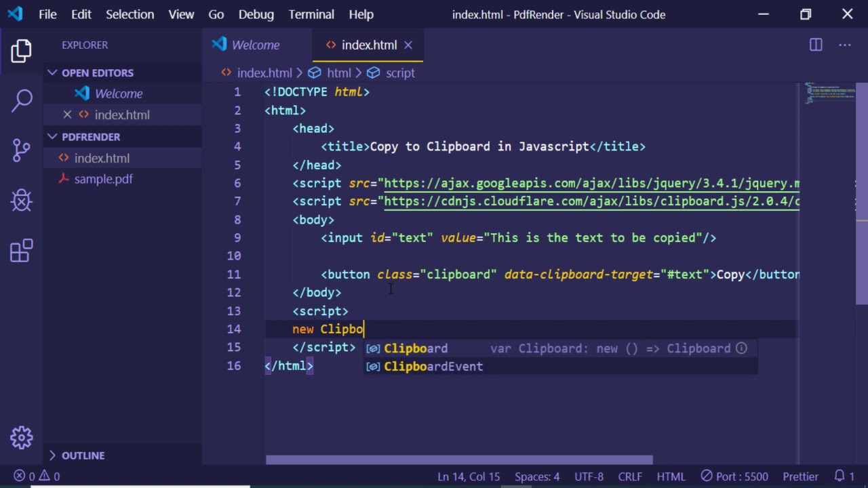Open the Debug view icon

tap(22, 201)
